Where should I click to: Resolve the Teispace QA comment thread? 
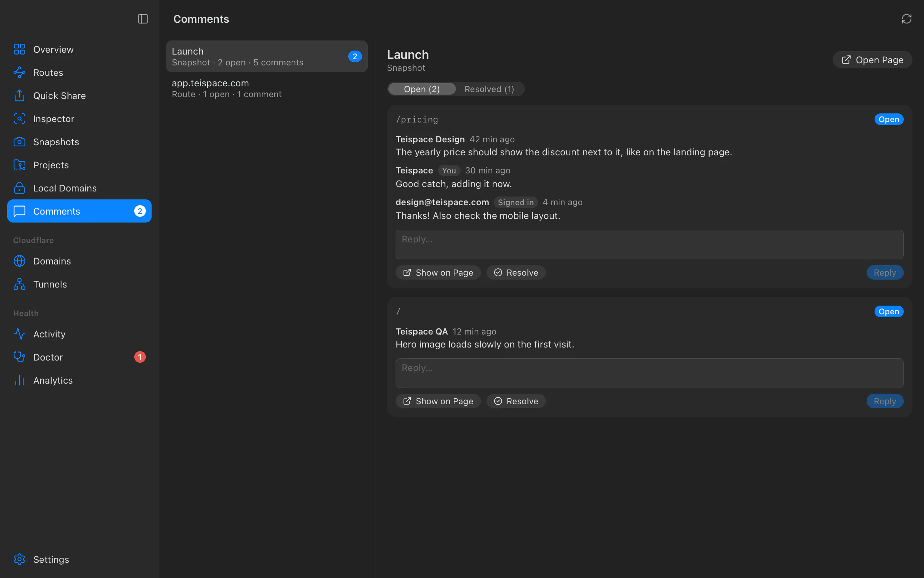click(516, 401)
